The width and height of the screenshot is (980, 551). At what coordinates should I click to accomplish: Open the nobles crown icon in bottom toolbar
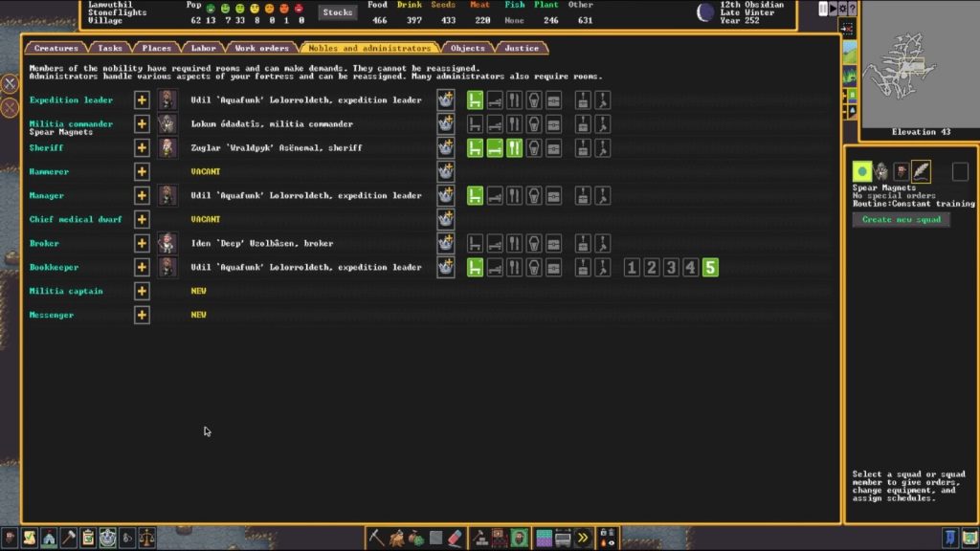pos(108,538)
